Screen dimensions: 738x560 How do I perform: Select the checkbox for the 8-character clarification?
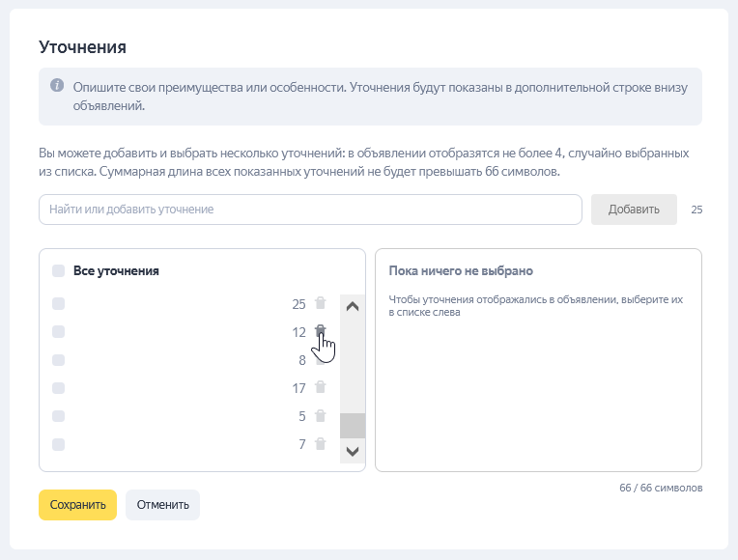59,360
